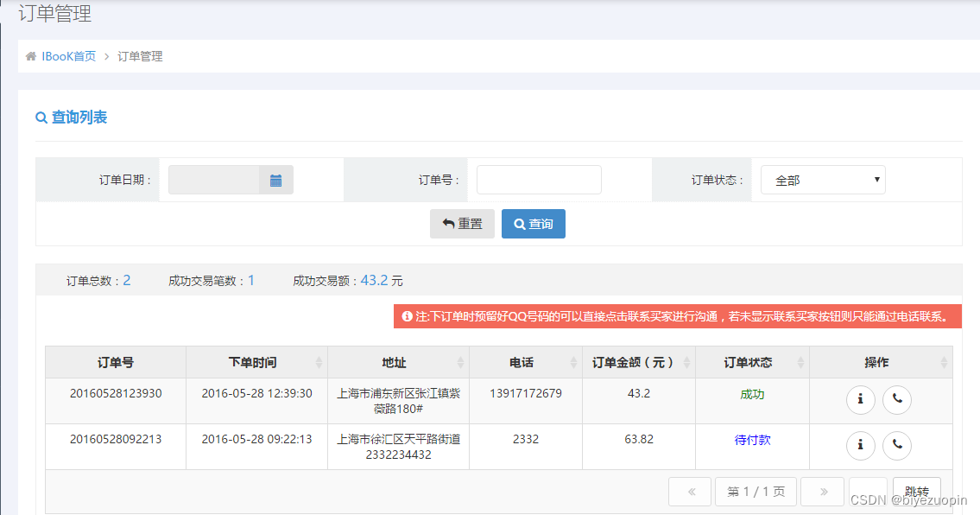The height and width of the screenshot is (515, 980).
Task: View details of order 20160528092213
Action: tap(860, 445)
